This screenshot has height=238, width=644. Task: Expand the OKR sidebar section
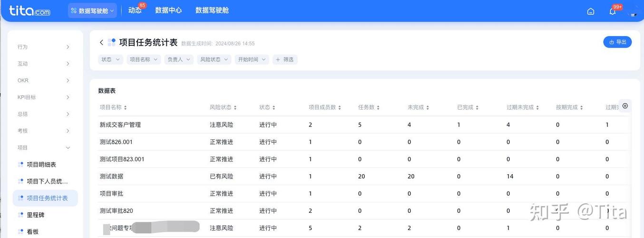pyautogui.click(x=44, y=80)
